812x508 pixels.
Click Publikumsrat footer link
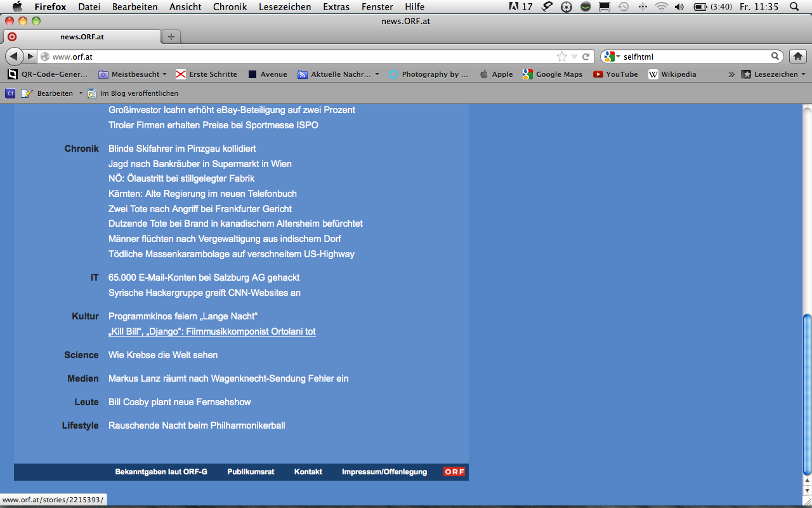[251, 472]
